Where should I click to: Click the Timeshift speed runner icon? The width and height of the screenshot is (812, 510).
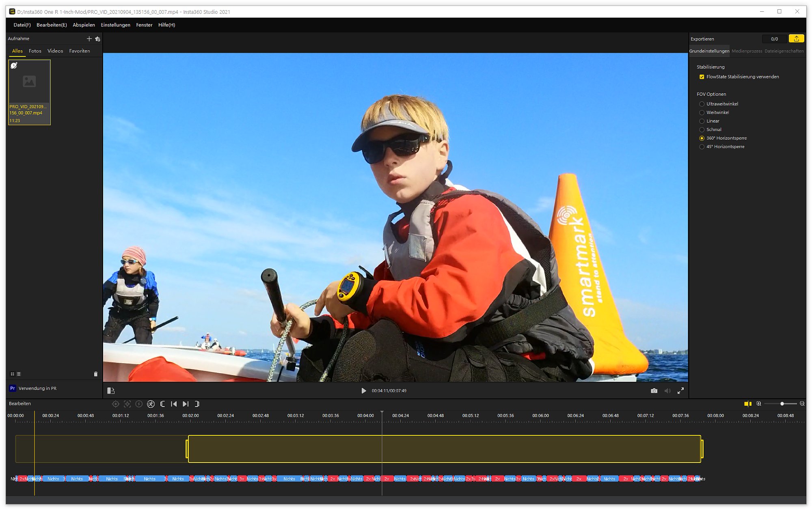point(151,404)
